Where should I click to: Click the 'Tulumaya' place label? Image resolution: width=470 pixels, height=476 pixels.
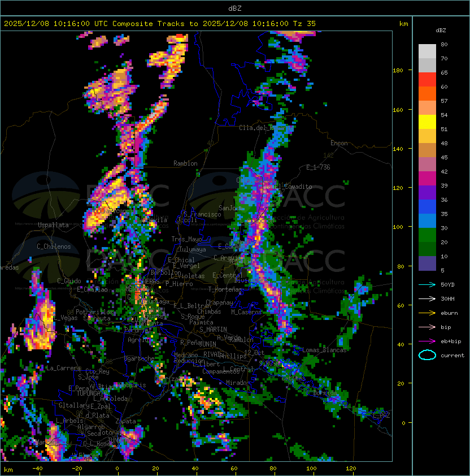(x=193, y=249)
